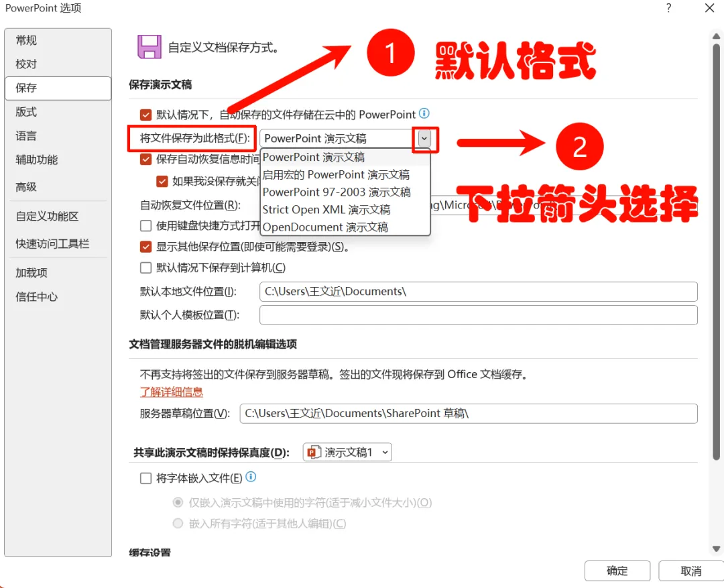The image size is (724, 588).
Task: Select 嵌入所有字符 radio button
Action: point(178,524)
